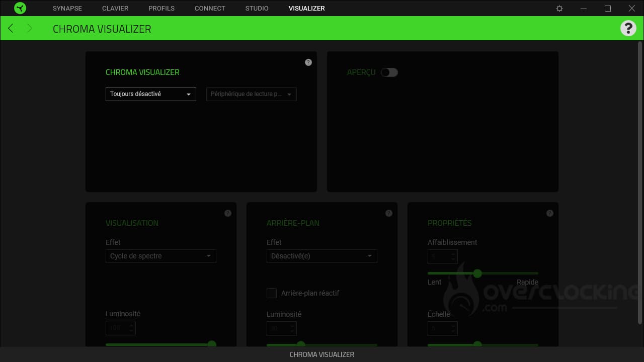Click the bottom Chroma Visualizer status bar
The image size is (644, 362).
click(x=322, y=354)
